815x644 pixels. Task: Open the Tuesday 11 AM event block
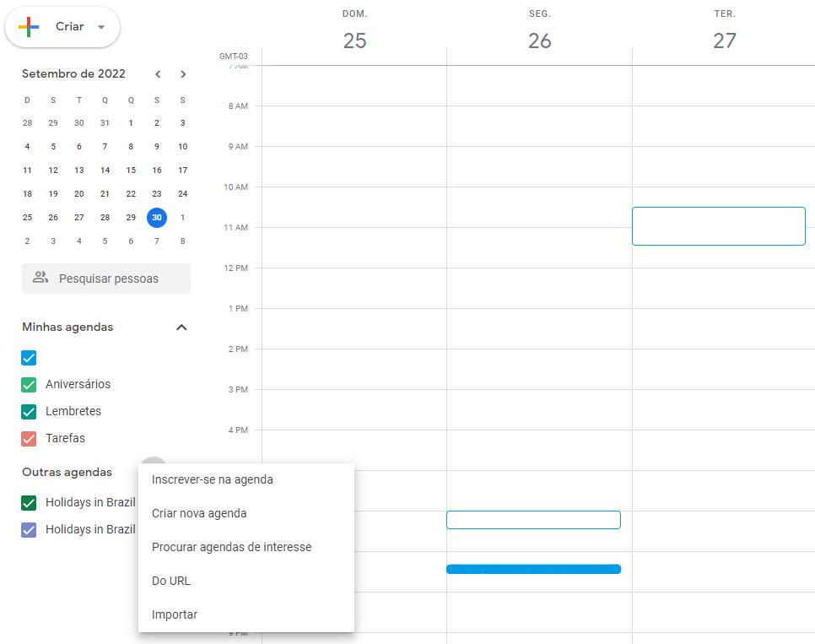[x=718, y=225]
